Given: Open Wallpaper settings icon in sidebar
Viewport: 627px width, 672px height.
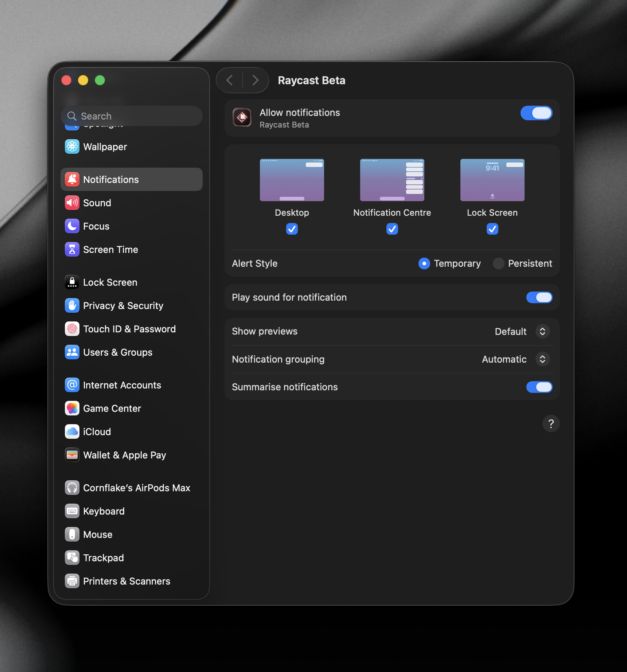Looking at the screenshot, I should (x=72, y=147).
